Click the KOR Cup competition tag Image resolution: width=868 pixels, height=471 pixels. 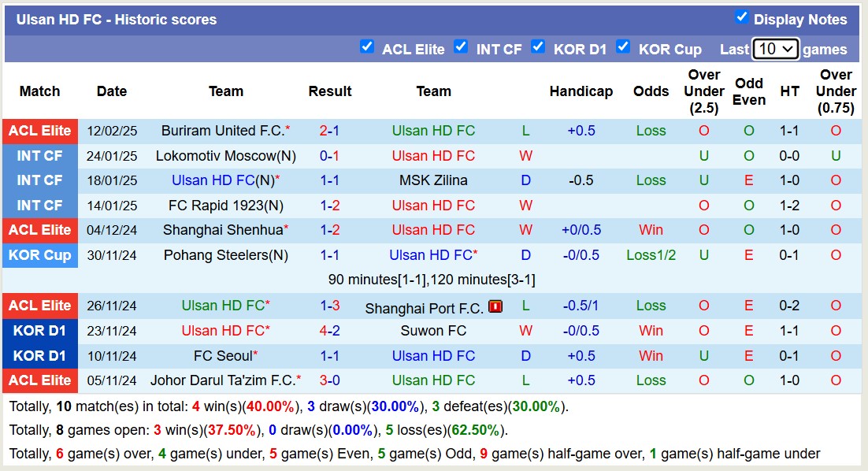pos(40,255)
